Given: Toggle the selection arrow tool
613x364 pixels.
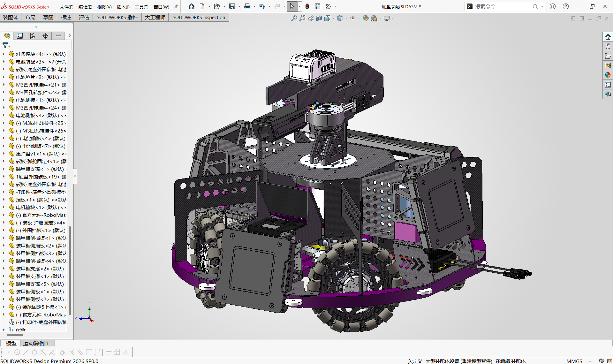Looking at the screenshot, I should click(x=292, y=6).
